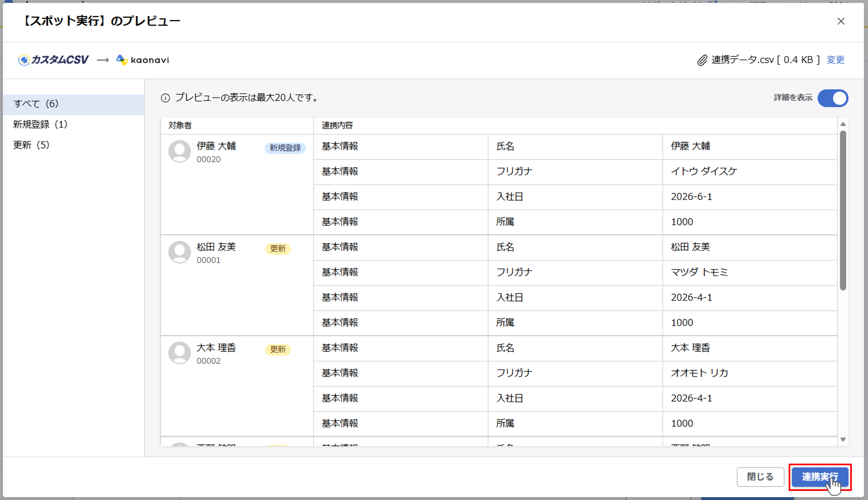Viewport: 868px width, 500px height.
Task: Click the kaonavi logo
Action: [x=142, y=60]
